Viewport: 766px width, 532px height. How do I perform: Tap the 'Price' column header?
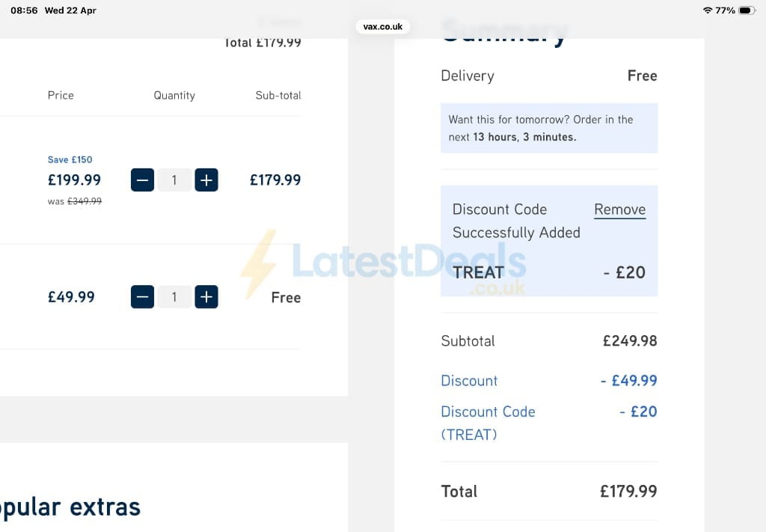(61, 95)
